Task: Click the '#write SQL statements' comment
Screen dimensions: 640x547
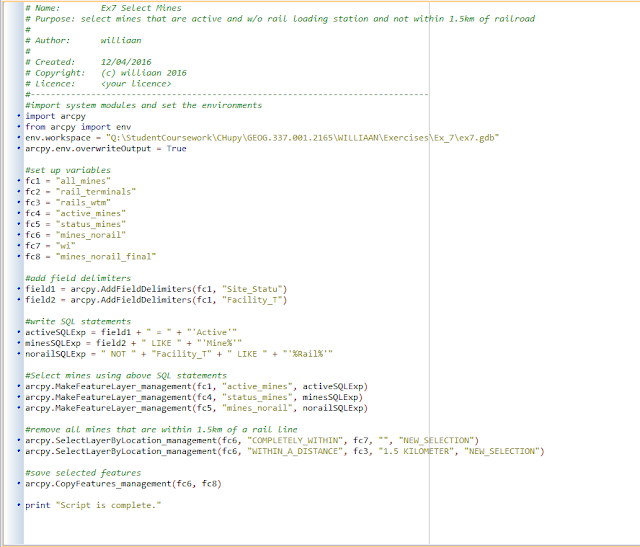Action: pyautogui.click(x=78, y=322)
